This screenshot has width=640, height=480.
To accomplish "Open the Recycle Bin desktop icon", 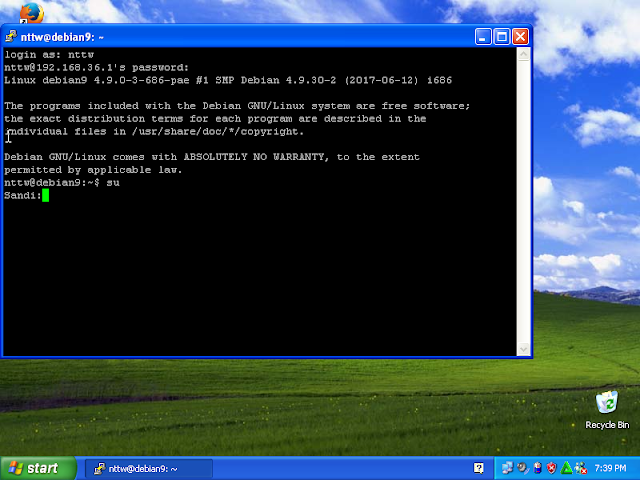I will [x=607, y=410].
